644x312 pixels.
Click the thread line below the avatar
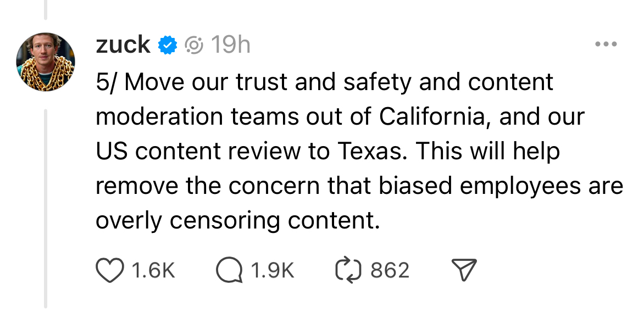coord(46,209)
